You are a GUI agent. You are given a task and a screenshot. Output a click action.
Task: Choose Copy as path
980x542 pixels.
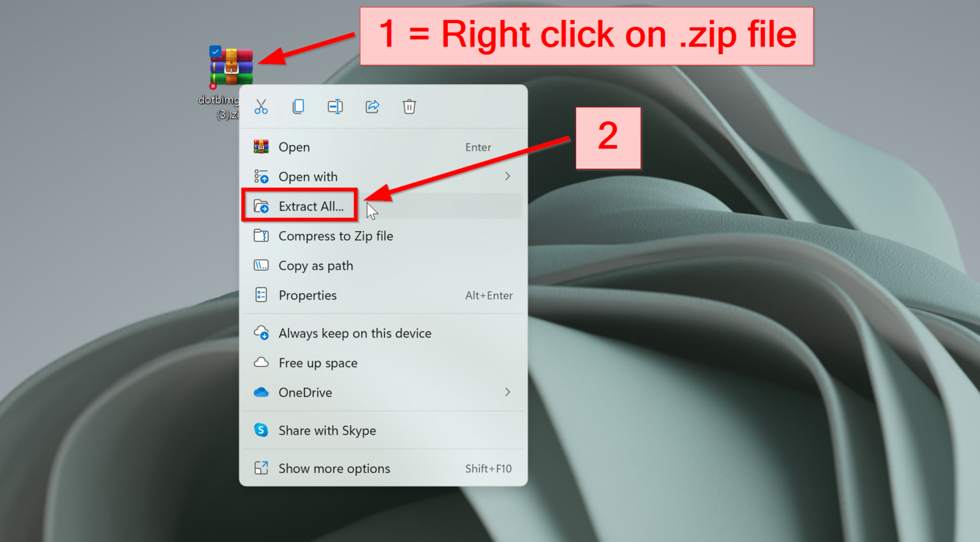(x=315, y=266)
